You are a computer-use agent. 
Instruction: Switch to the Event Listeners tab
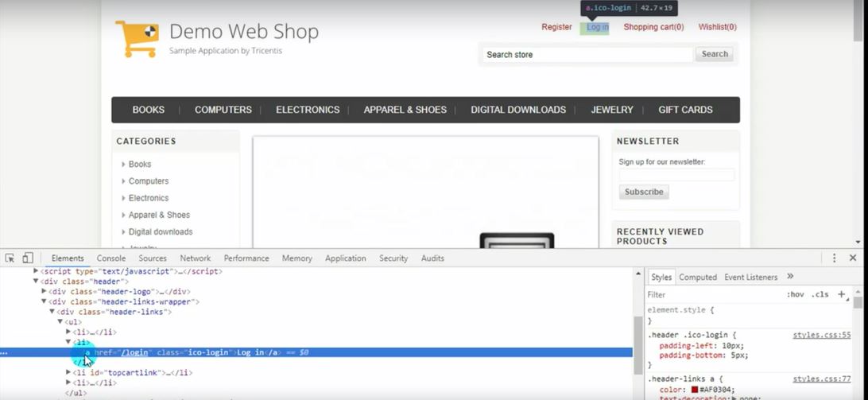point(750,277)
